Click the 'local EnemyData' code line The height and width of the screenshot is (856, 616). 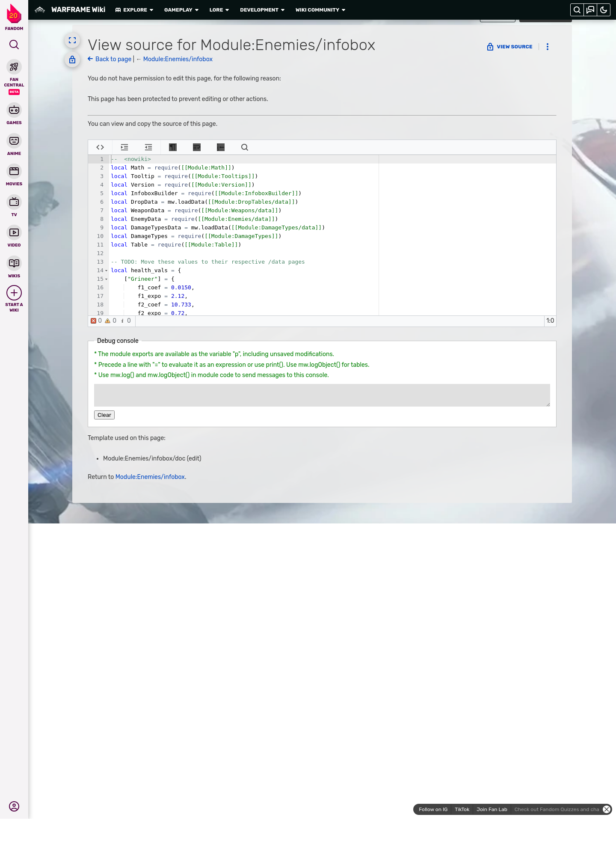(194, 219)
